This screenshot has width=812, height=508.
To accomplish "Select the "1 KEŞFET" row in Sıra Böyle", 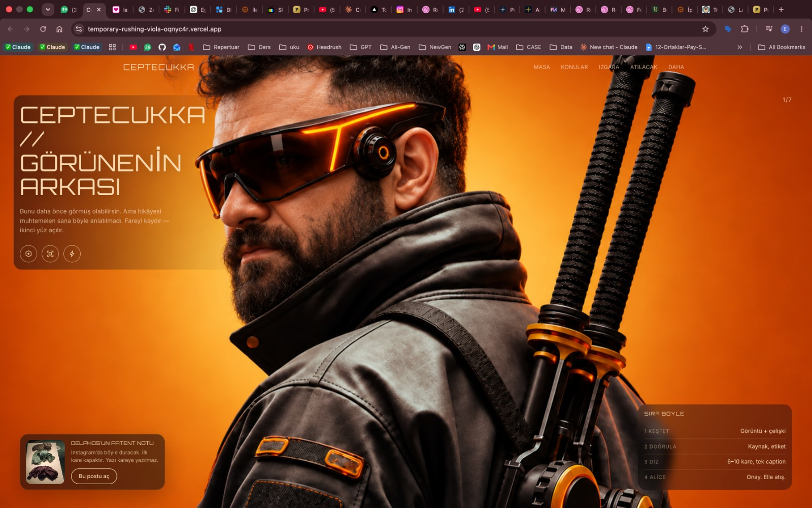I will coord(715,431).
